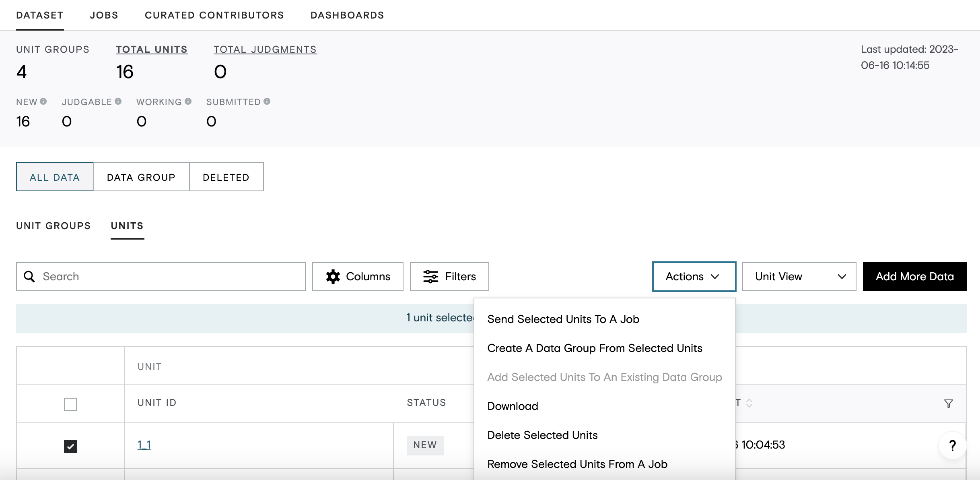Switch to the JOBS tab
Screen dimensions: 980x480
point(104,15)
